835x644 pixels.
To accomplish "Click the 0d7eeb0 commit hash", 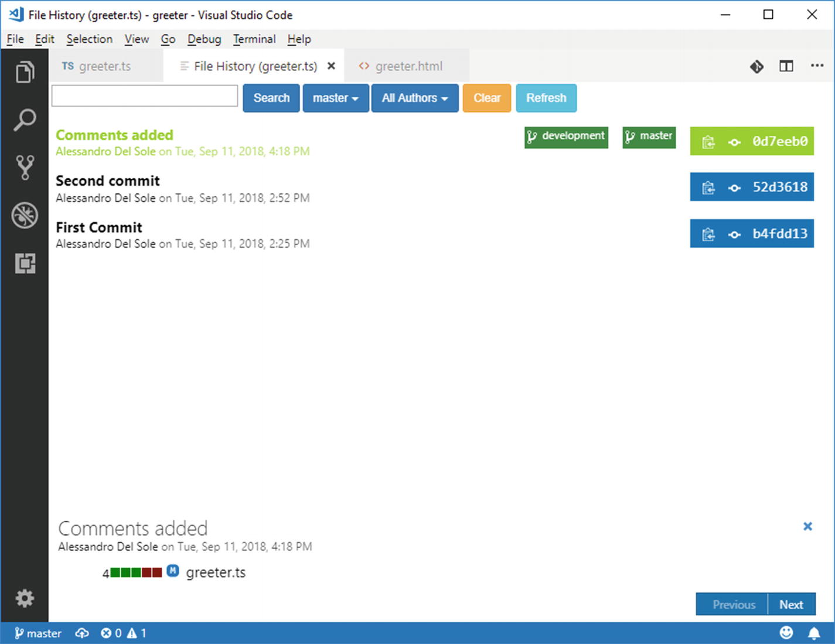I will pyautogui.click(x=780, y=141).
